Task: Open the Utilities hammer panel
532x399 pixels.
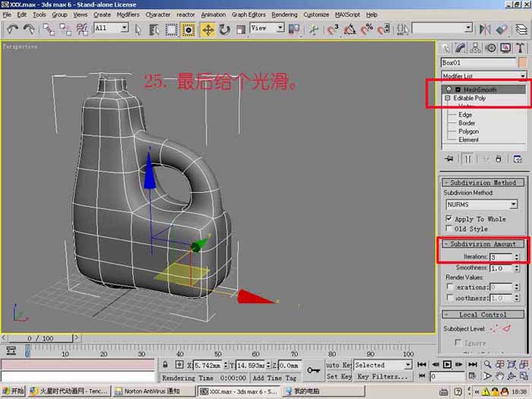Action: pyautogui.click(x=520, y=48)
